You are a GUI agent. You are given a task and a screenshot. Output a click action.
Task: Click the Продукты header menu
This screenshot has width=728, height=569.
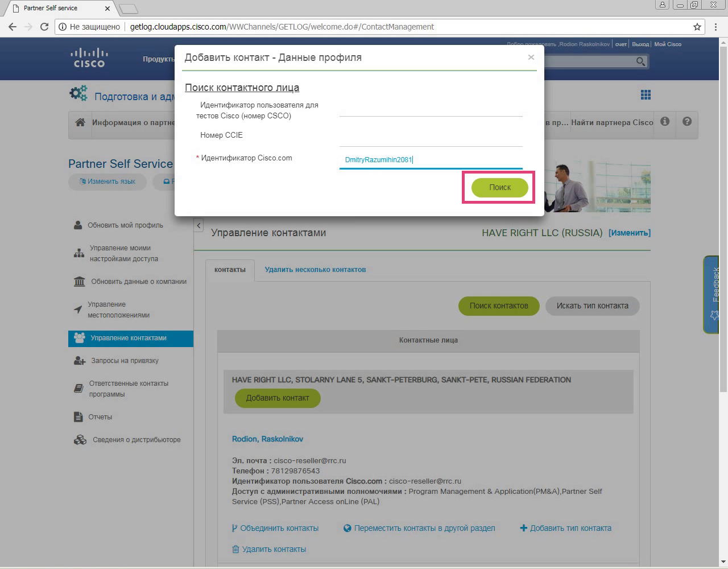159,59
